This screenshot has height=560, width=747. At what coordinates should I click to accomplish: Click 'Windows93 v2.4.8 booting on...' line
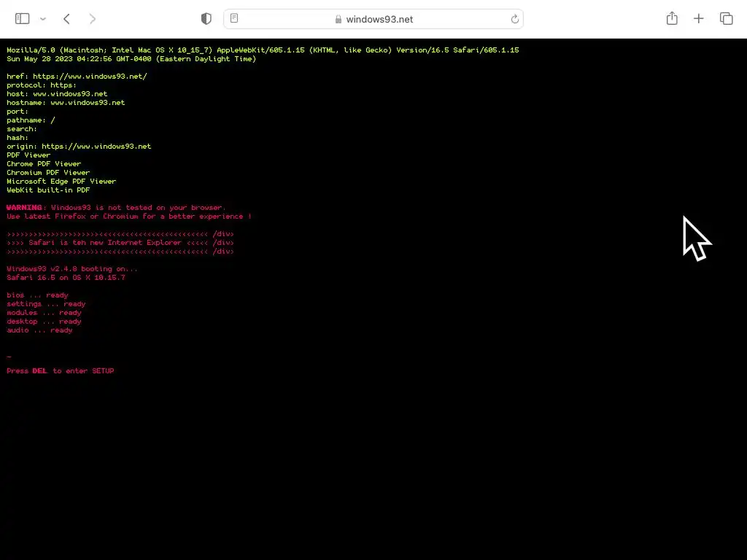[72, 269]
